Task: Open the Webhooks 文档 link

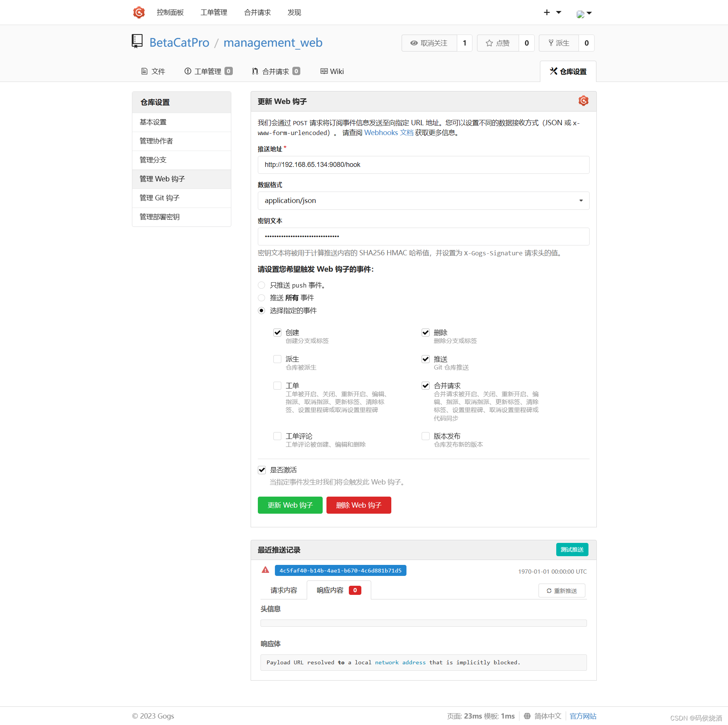Action: click(x=389, y=133)
